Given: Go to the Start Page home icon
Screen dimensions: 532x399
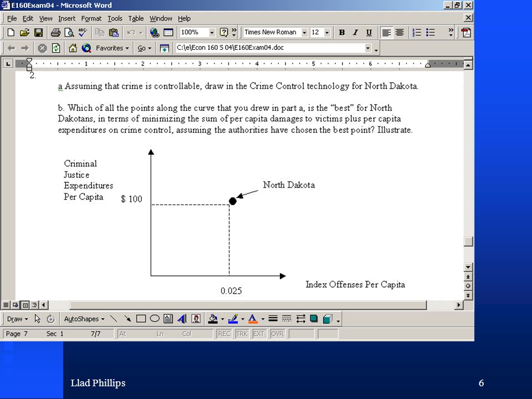Looking at the screenshot, I should (73, 48).
